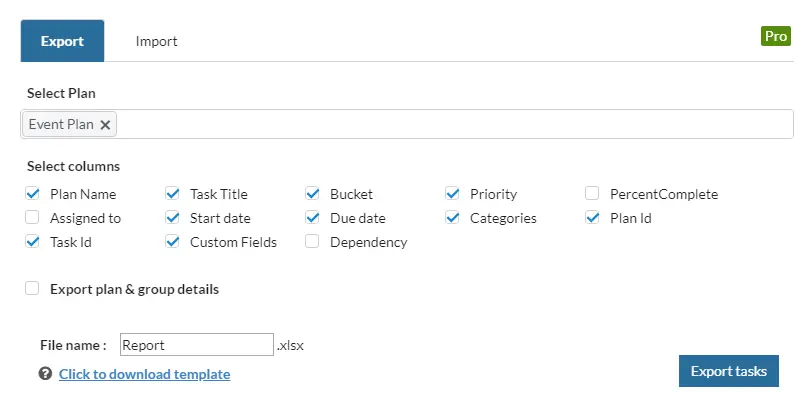This screenshot has width=811, height=412.
Task: Uncheck the Priority column
Action: tap(452, 194)
